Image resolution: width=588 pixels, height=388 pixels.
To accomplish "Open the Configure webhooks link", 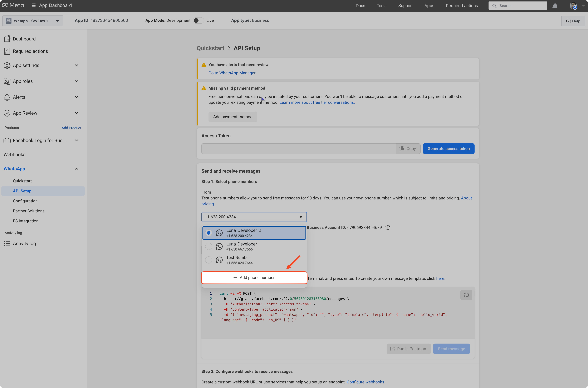I will [366, 382].
